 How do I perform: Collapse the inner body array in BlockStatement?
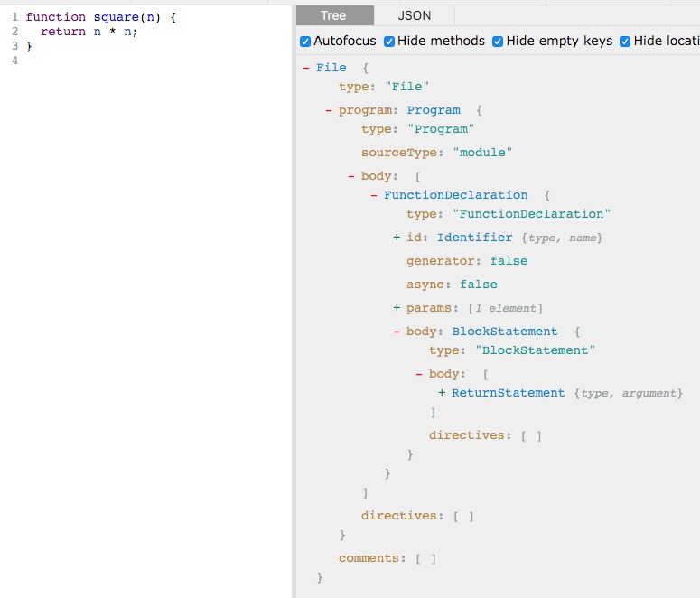click(419, 374)
